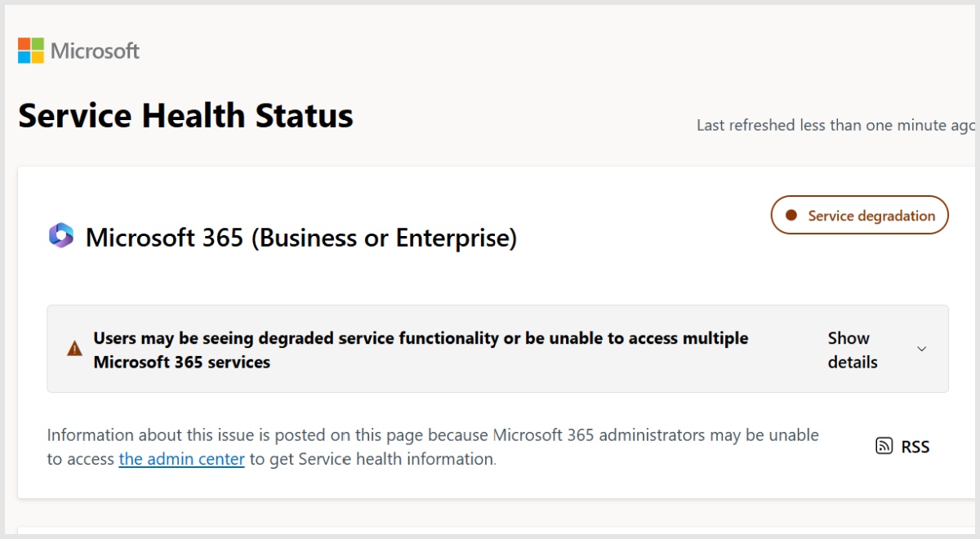This screenshot has width=980, height=539.
Task: Click the Last refreshed timestamp text
Action: (x=836, y=125)
